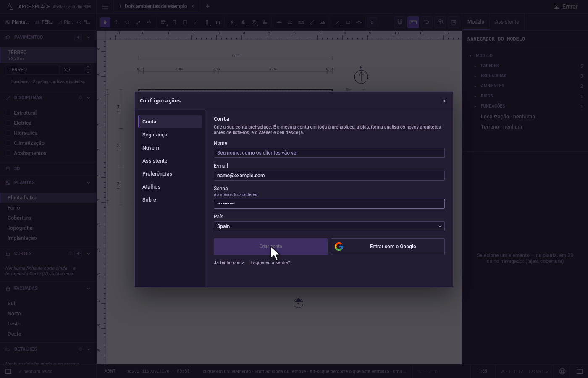The height and width of the screenshot is (378, 588).
Task: Expand the PAREDES tree node
Action: coord(475,66)
